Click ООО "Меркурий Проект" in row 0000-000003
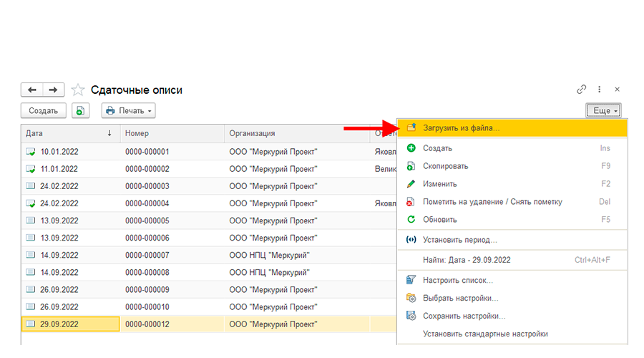644x358 pixels. pos(297,186)
